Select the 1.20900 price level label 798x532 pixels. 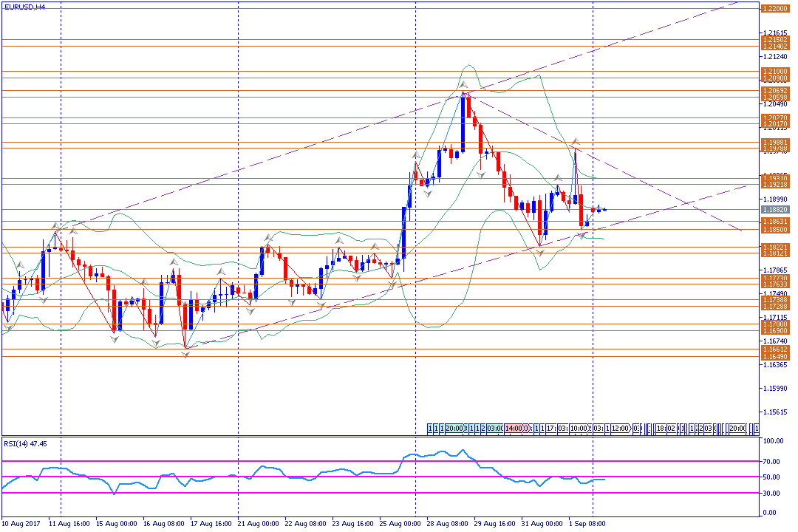776,78
